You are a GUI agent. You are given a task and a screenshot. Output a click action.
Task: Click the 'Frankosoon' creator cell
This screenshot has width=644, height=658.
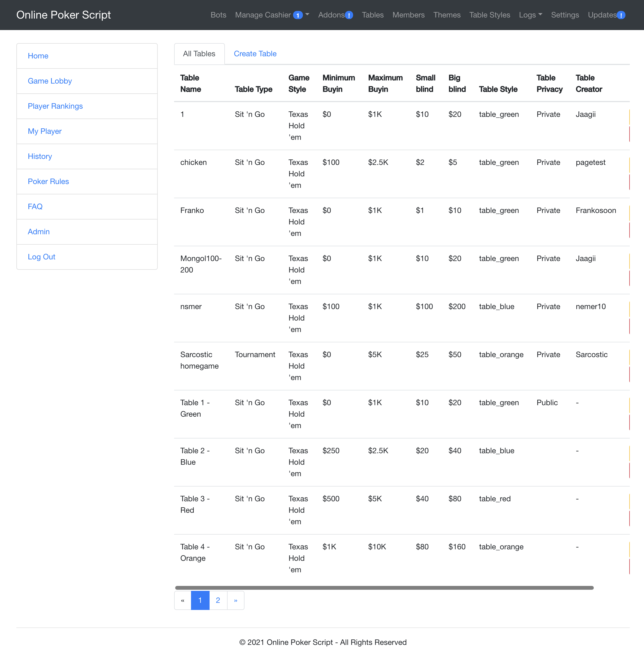(x=596, y=211)
